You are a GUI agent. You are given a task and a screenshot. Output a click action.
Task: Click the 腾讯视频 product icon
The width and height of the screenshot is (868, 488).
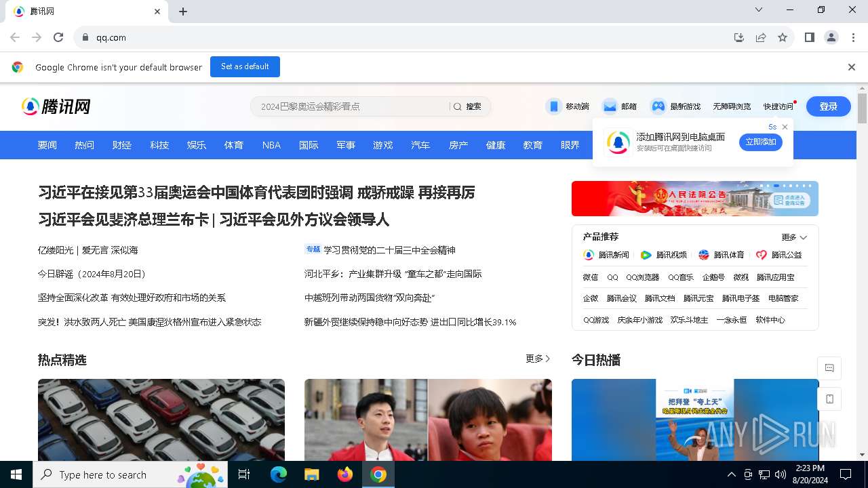[x=646, y=255]
